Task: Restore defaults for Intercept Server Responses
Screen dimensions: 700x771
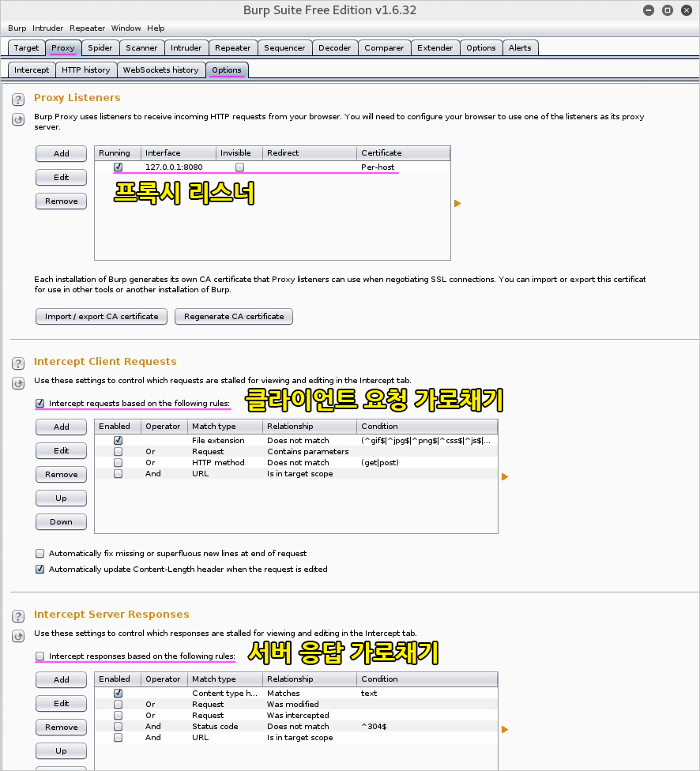Action: coord(18,636)
